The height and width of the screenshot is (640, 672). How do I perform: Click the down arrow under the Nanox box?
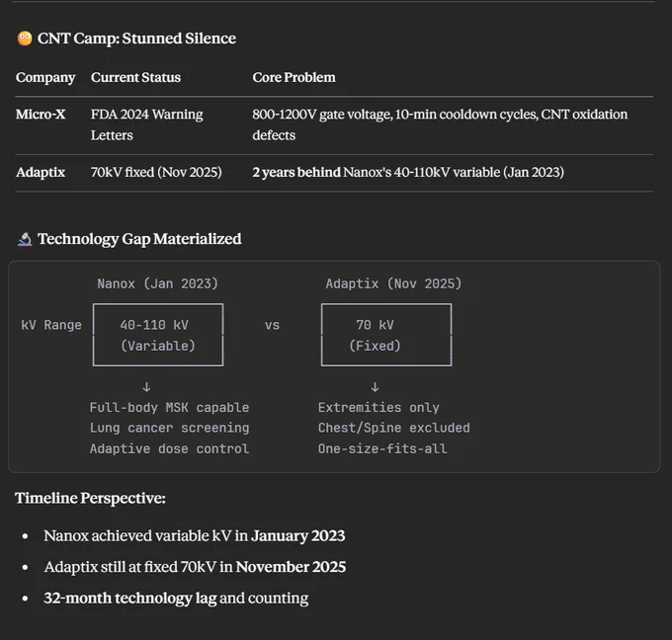(146, 387)
